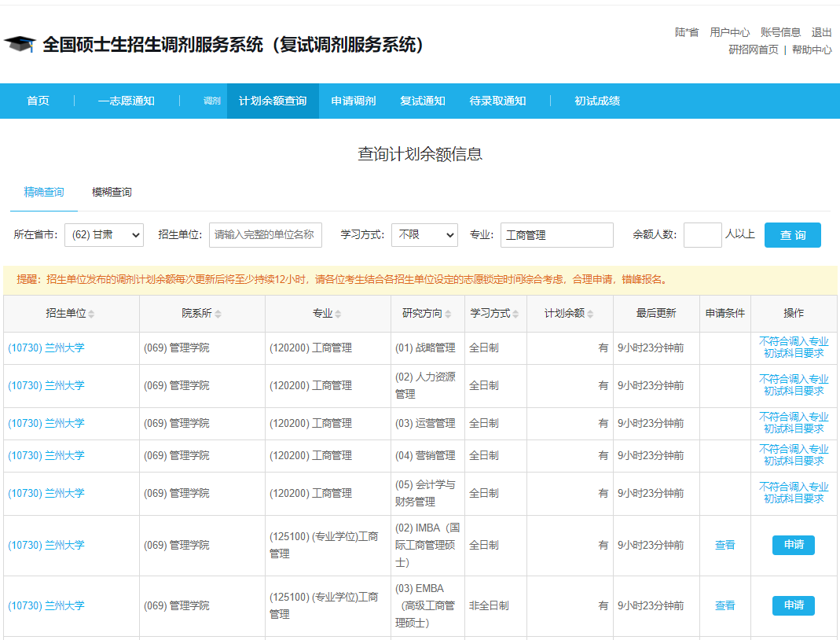Open the 学习方式 dropdown showing 不限

pos(424,235)
